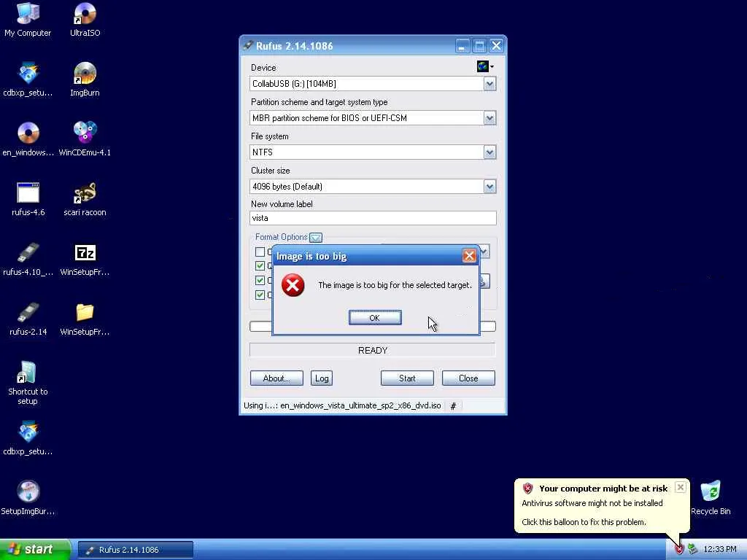The height and width of the screenshot is (560, 747).
Task: Click the hash # button in Rufus status bar
Action: (x=453, y=406)
